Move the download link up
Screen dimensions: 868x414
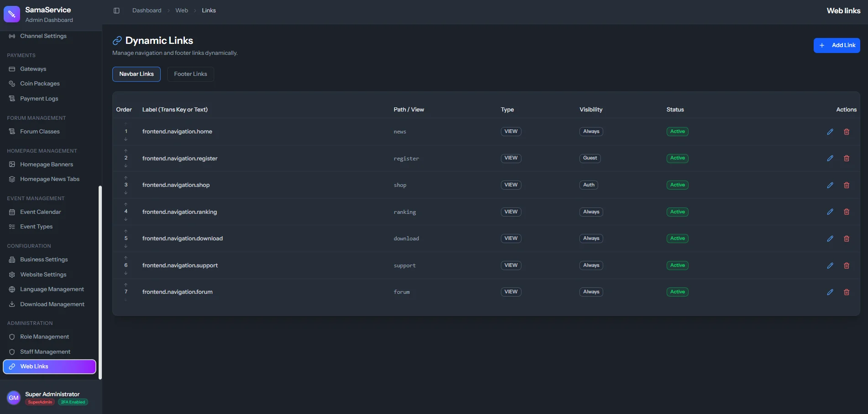[126, 231]
